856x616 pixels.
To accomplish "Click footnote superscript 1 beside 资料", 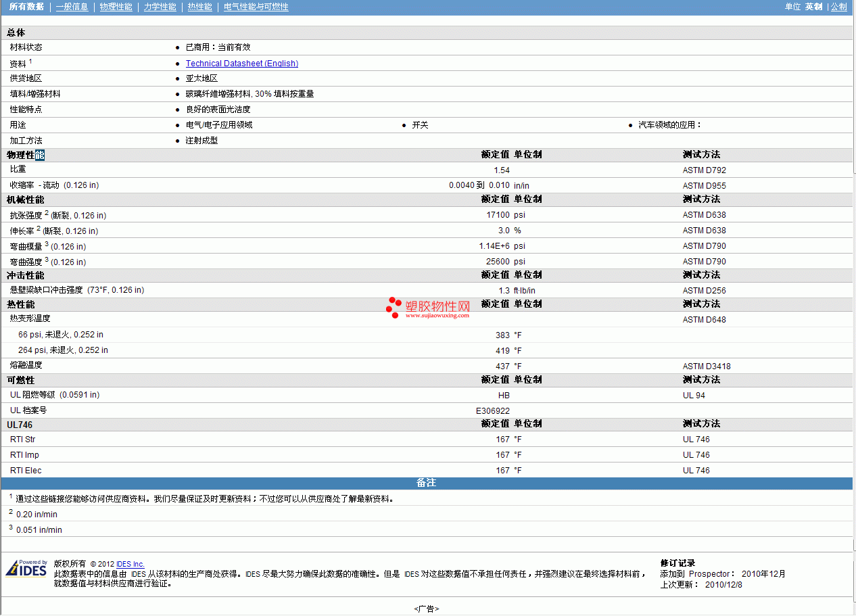I will click(x=30, y=61).
